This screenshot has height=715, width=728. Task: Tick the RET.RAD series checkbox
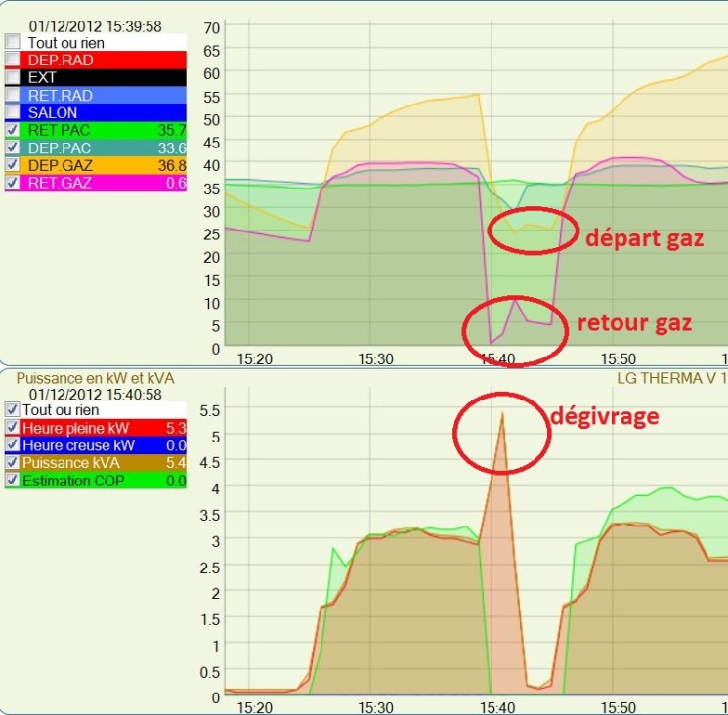click(12, 95)
